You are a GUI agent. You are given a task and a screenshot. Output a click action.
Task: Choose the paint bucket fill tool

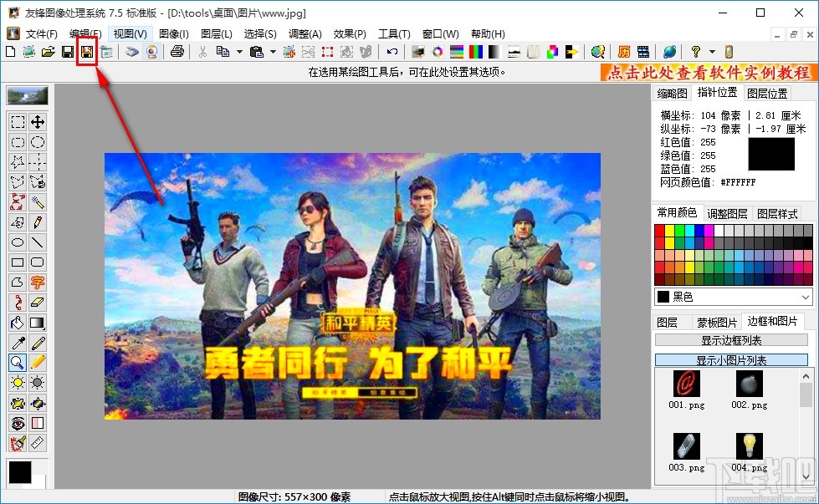18,323
